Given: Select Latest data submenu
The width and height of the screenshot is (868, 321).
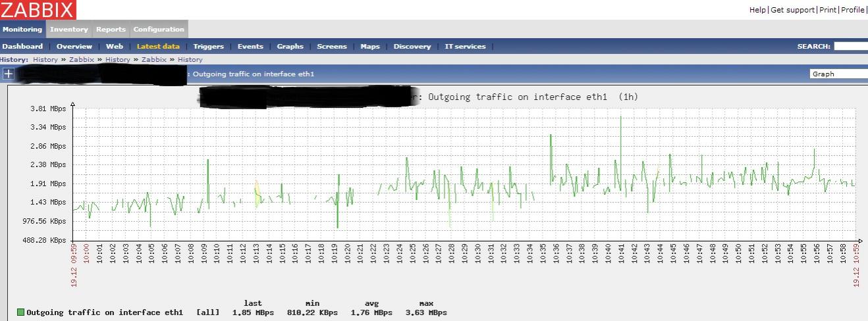Looking at the screenshot, I should 158,46.
